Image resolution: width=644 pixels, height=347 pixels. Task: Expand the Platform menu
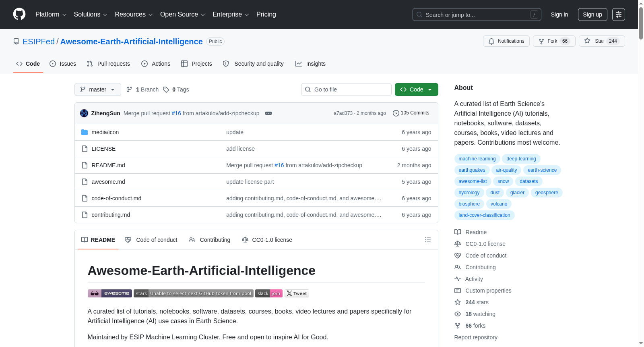pos(51,15)
